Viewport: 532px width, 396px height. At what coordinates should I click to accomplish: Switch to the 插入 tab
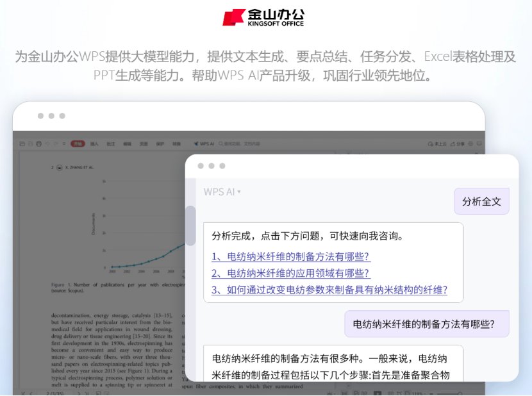coord(94,144)
